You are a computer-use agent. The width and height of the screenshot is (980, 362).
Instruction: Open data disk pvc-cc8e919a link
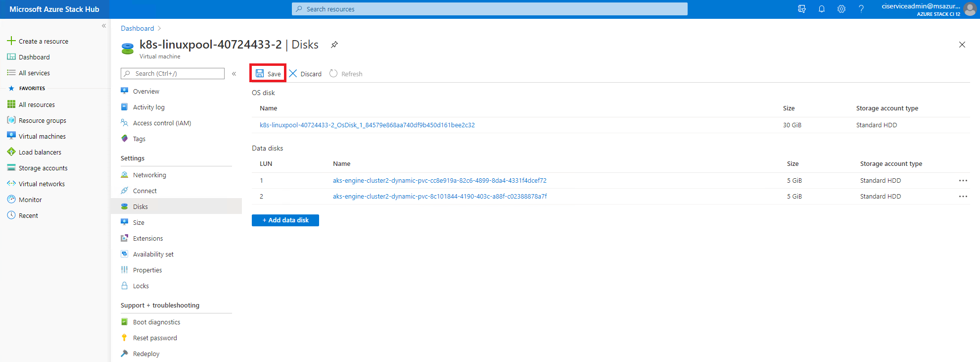point(440,180)
